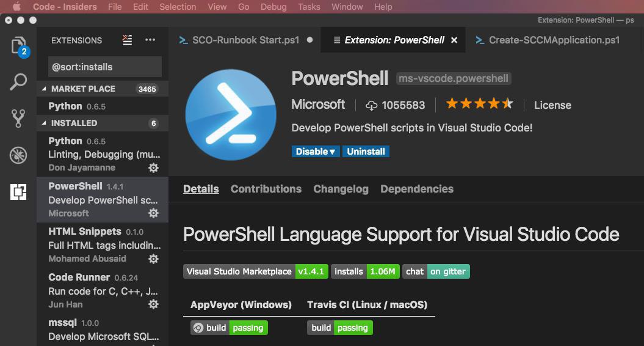This screenshot has height=346, width=644.
Task: Uninstall the PowerShell extension
Action: coord(366,152)
